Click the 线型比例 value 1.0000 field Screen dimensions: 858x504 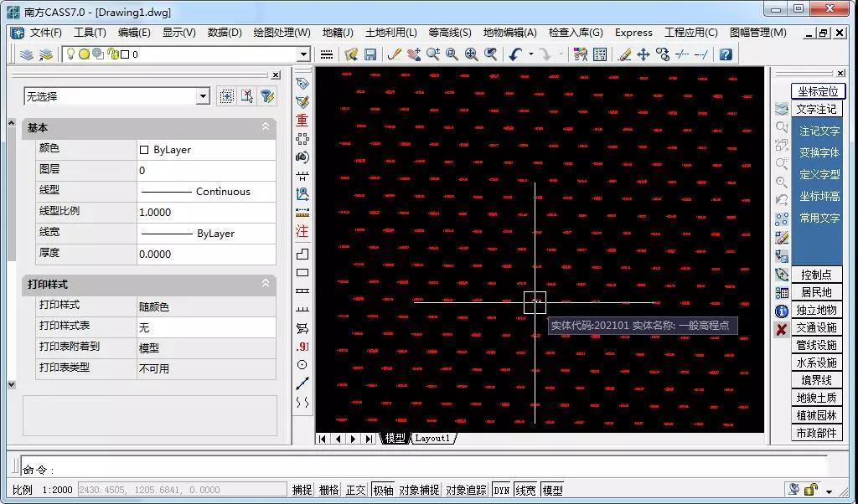pos(206,212)
